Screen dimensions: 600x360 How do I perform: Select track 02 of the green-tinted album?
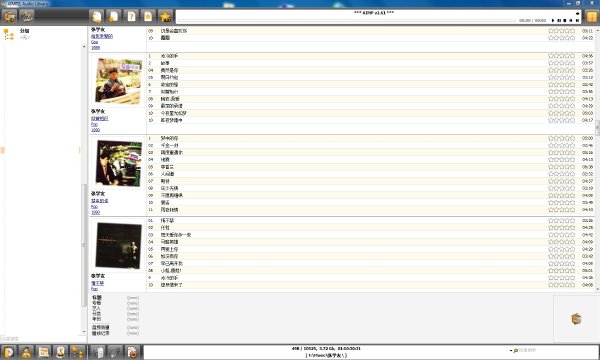(x=370, y=145)
